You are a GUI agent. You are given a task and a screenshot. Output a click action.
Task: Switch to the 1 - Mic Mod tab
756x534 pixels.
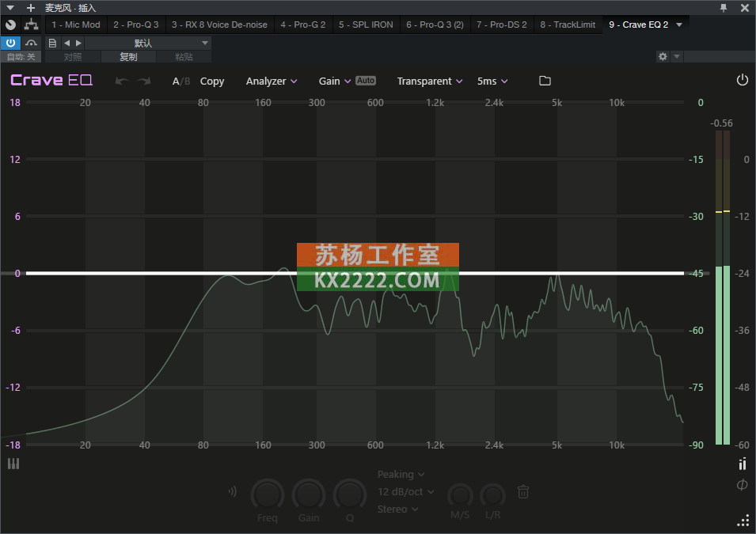pos(76,25)
